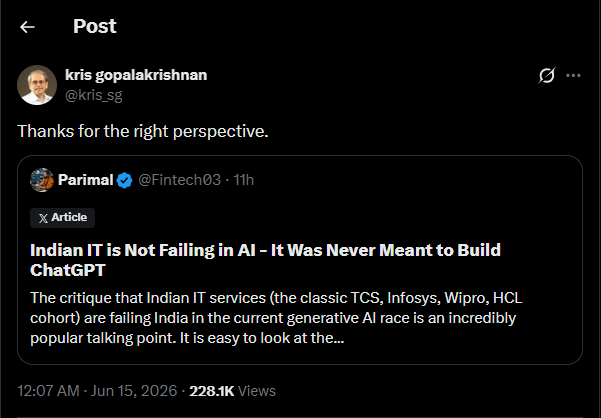The image size is (601, 418).
Task: Open the @Fintech03 handle
Action: tap(179, 180)
